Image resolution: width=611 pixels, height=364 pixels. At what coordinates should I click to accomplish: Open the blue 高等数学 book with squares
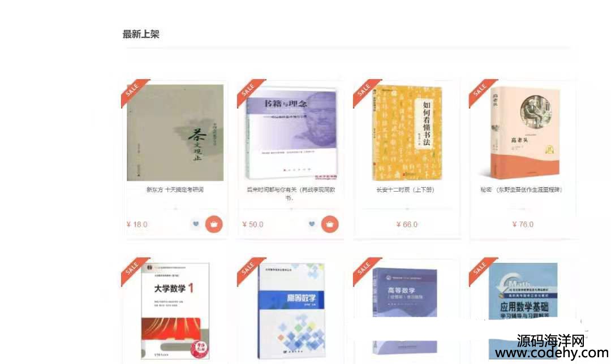tap(291, 311)
